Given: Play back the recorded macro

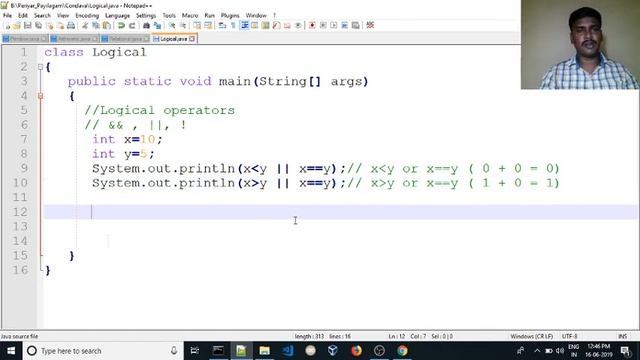Looking at the screenshot, I should (x=333, y=25).
